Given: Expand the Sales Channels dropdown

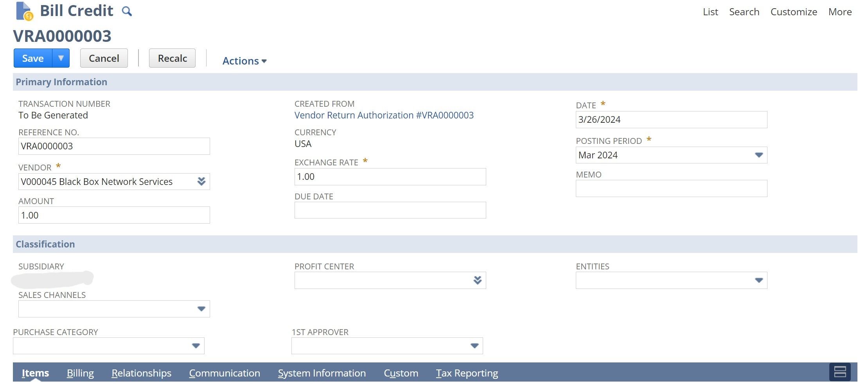Looking at the screenshot, I should [x=201, y=308].
